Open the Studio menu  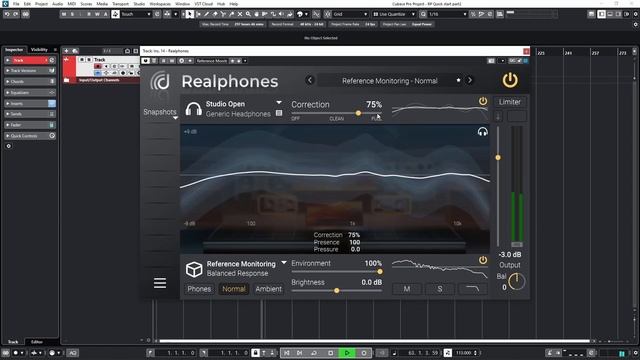click(139, 4)
